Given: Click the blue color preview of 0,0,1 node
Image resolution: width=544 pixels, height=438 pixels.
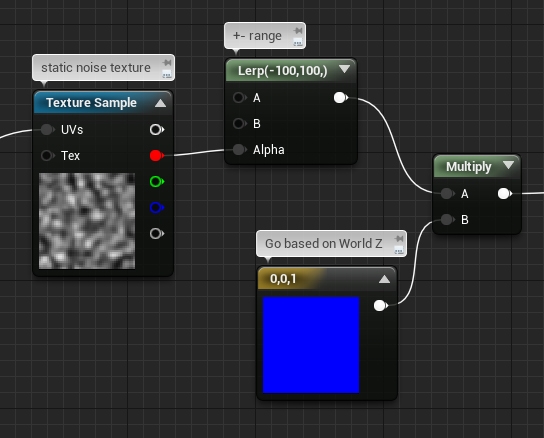Looking at the screenshot, I should tap(311, 345).
